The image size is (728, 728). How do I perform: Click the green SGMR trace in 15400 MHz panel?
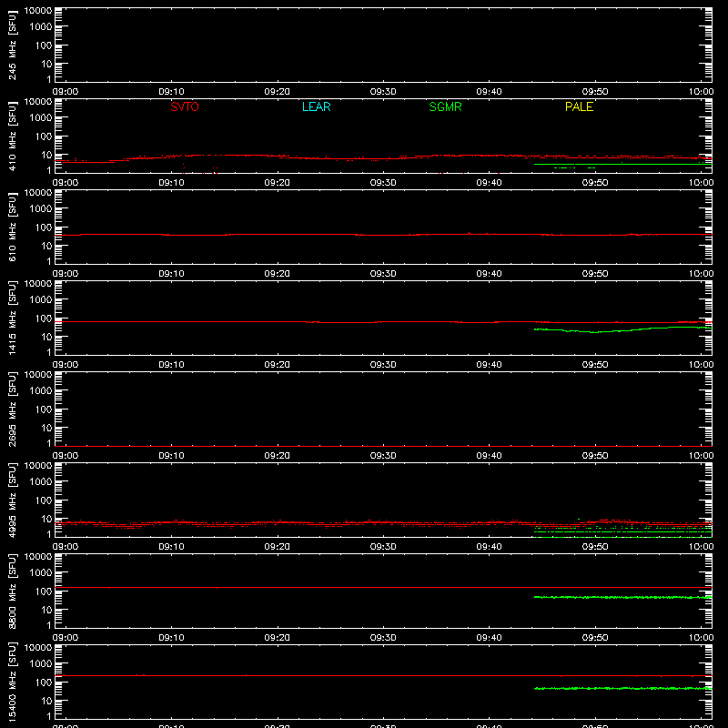[x=623, y=688]
